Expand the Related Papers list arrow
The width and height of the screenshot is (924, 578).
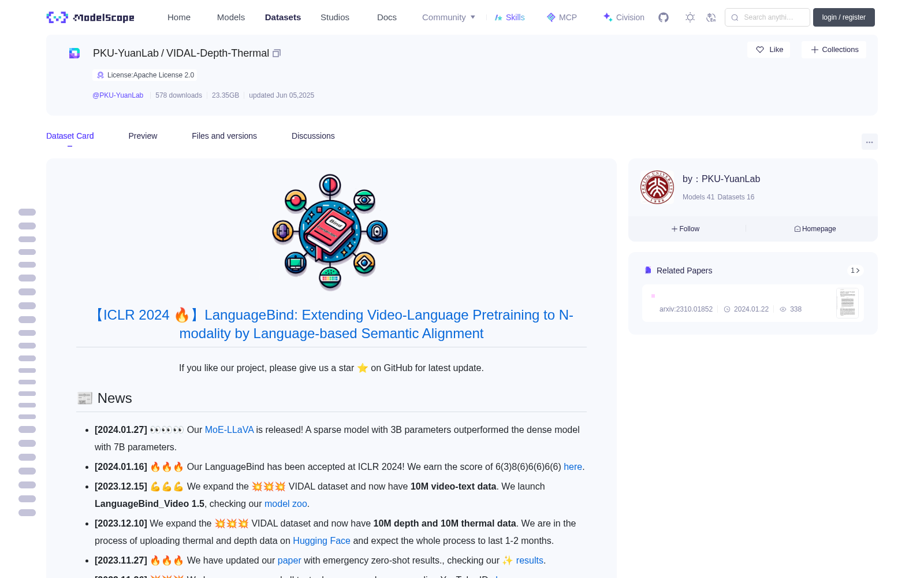855,271
